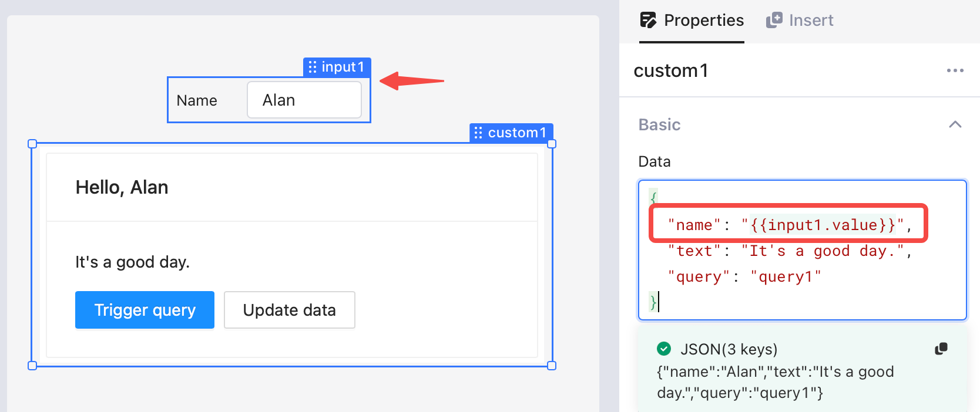Click the bottom-right resize handle of custom1

pyautogui.click(x=552, y=366)
